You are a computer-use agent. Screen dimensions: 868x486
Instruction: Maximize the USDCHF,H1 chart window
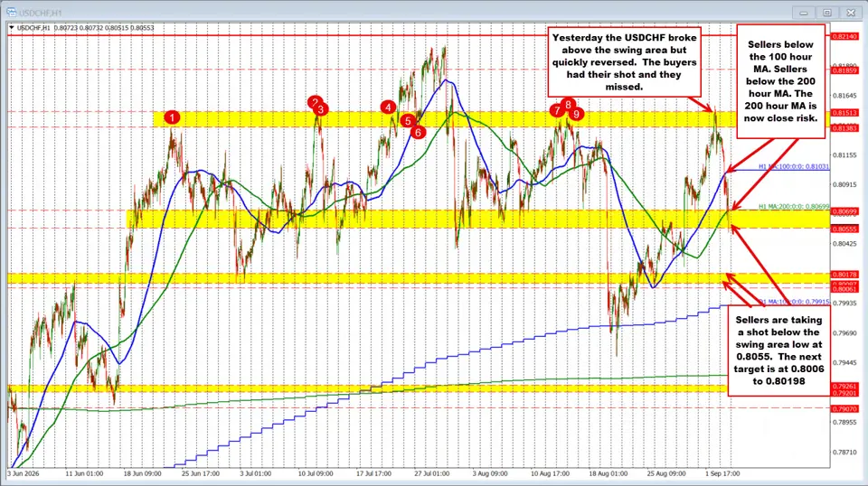point(827,12)
